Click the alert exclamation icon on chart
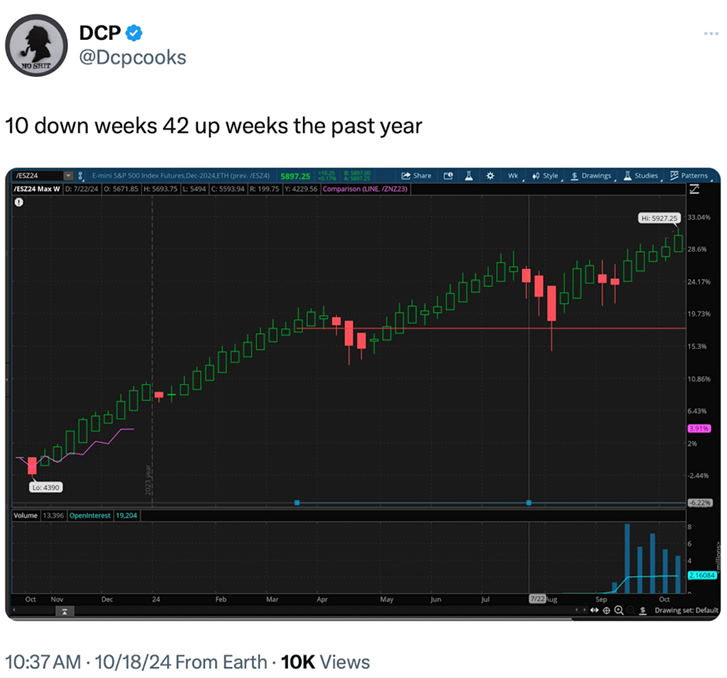The image size is (727, 678). click(18, 202)
